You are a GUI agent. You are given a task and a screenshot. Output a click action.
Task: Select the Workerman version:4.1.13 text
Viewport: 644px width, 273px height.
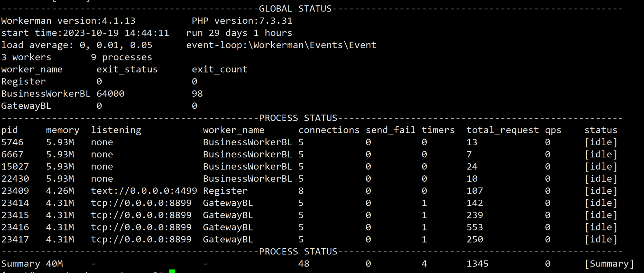pyautogui.click(x=68, y=21)
